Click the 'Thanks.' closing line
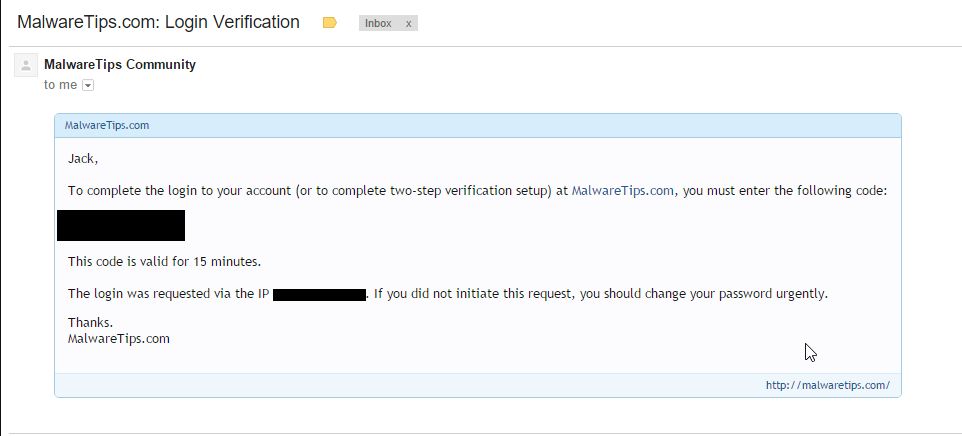The height and width of the screenshot is (436, 962). pyautogui.click(x=90, y=323)
